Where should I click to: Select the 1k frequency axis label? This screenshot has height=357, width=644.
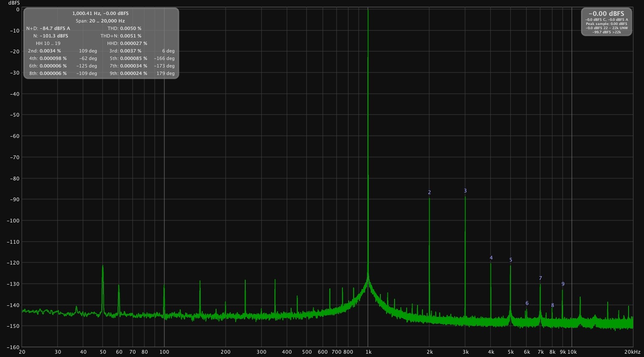368,352
